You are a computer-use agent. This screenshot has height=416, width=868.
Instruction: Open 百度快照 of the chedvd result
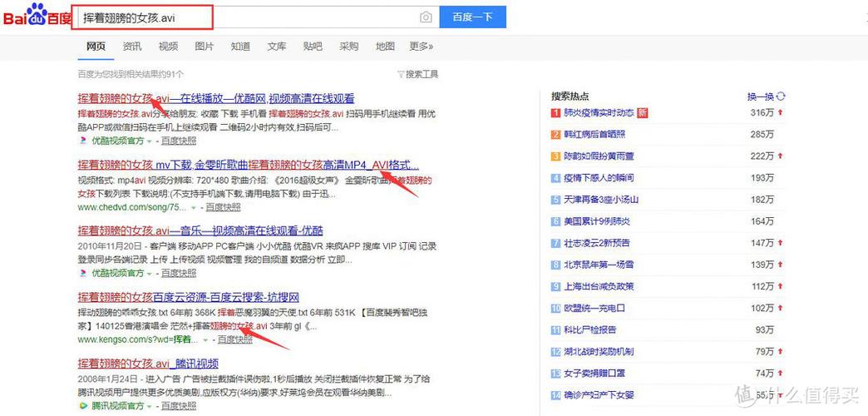(x=223, y=207)
